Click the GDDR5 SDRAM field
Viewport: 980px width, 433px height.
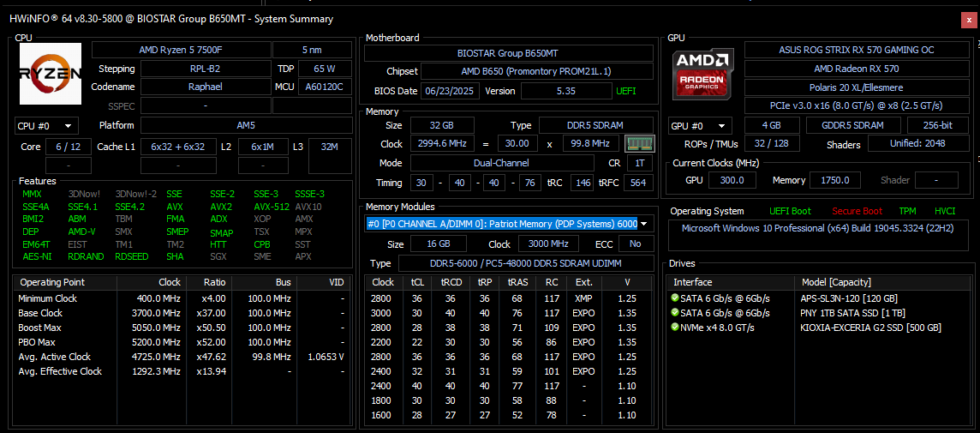coord(853,126)
